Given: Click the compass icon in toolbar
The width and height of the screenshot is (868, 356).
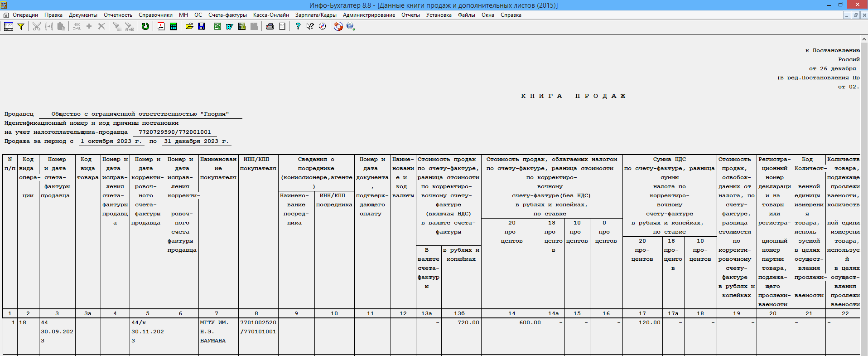Looking at the screenshot, I should [322, 26].
